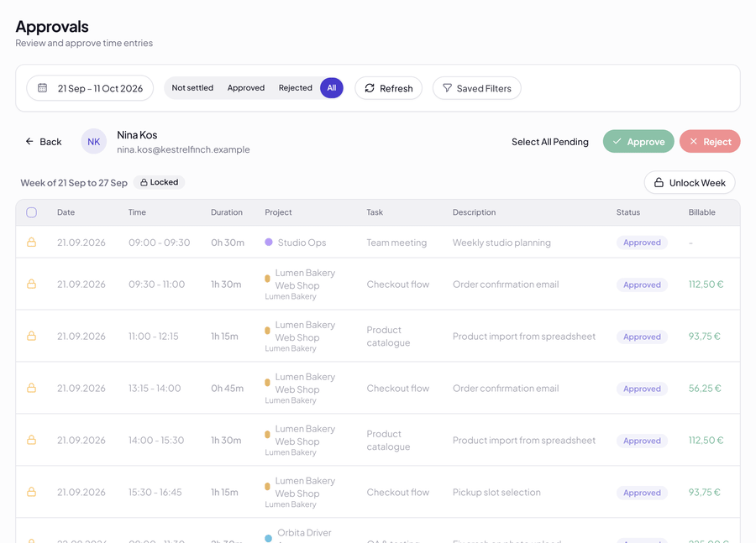
Task: Reject the selected time entries
Action: (710, 141)
